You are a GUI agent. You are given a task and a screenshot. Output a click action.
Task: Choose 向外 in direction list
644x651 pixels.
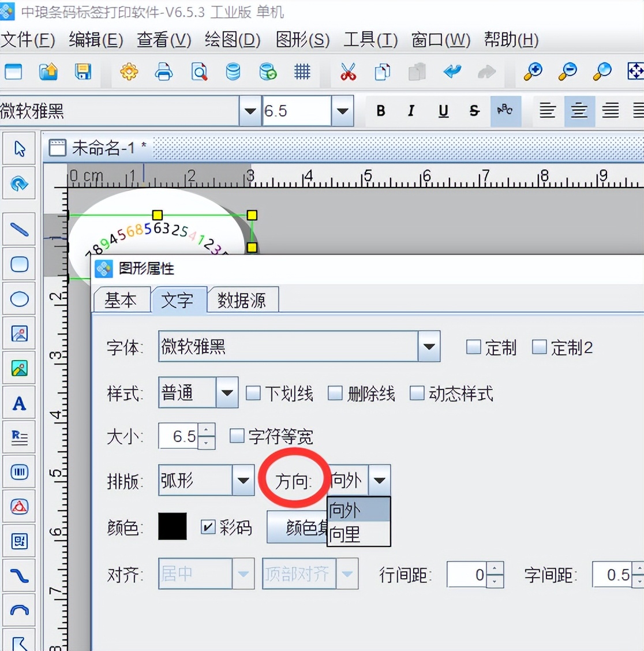tap(359, 510)
